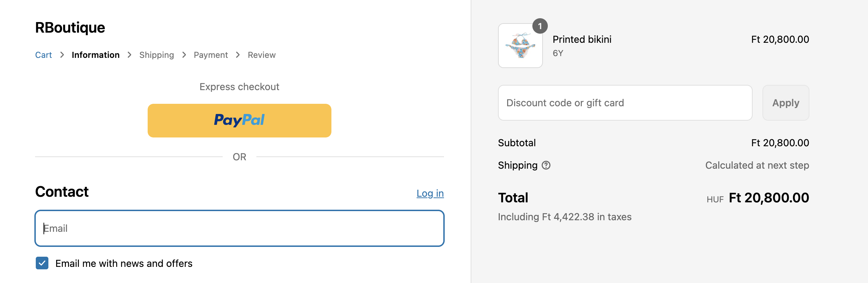Click the quantity badge on product thumbnail
The image size is (868, 283).
pyautogui.click(x=540, y=26)
